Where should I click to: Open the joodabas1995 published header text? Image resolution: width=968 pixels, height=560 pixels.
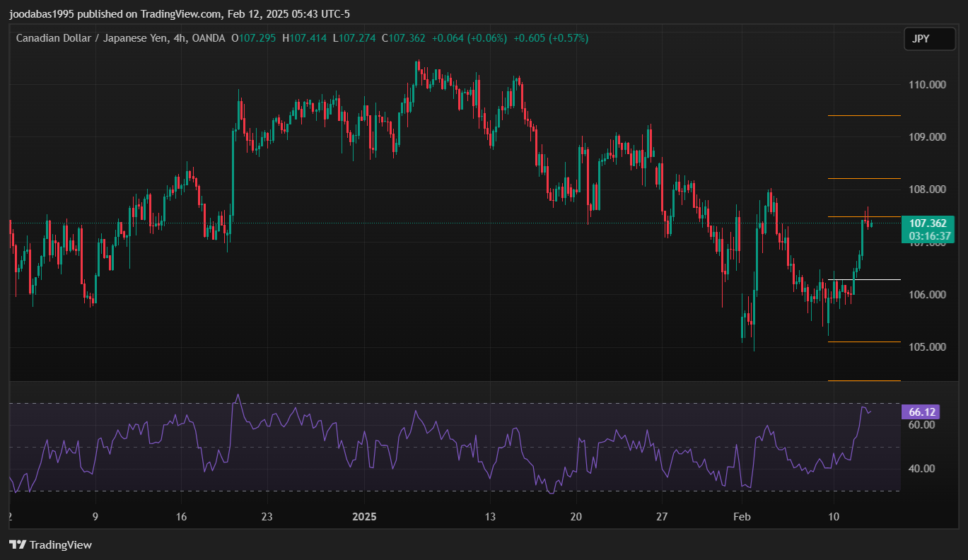click(x=179, y=13)
